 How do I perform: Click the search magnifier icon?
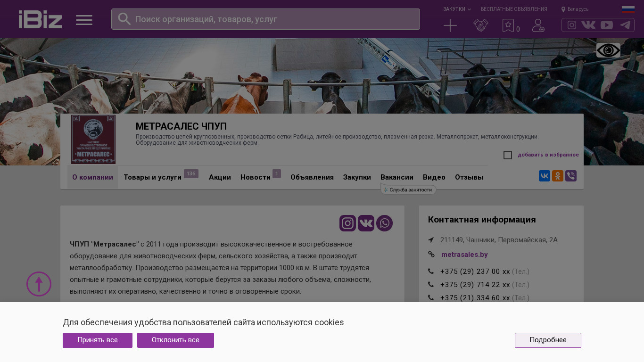click(124, 19)
